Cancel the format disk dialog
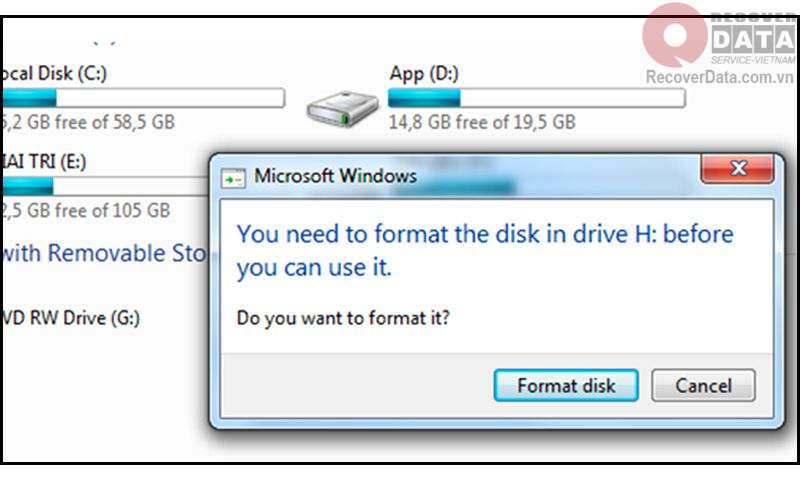Image resolution: width=800 pixels, height=480 pixels. [x=703, y=386]
